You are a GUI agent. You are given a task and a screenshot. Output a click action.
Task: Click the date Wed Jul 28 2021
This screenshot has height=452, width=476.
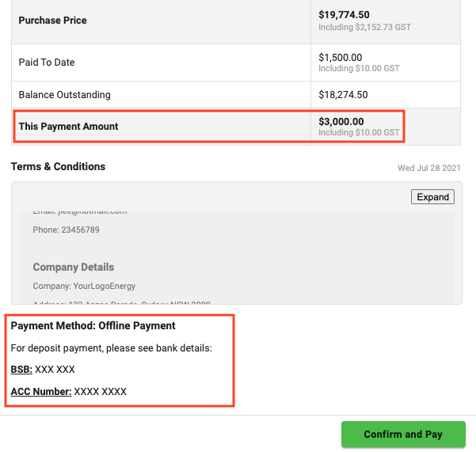tap(429, 168)
